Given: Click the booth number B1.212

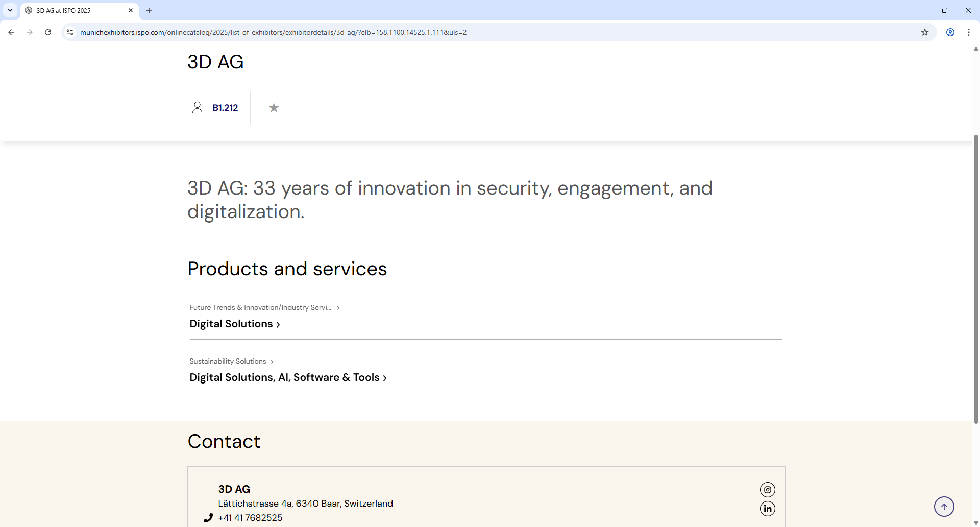Looking at the screenshot, I should coord(225,108).
